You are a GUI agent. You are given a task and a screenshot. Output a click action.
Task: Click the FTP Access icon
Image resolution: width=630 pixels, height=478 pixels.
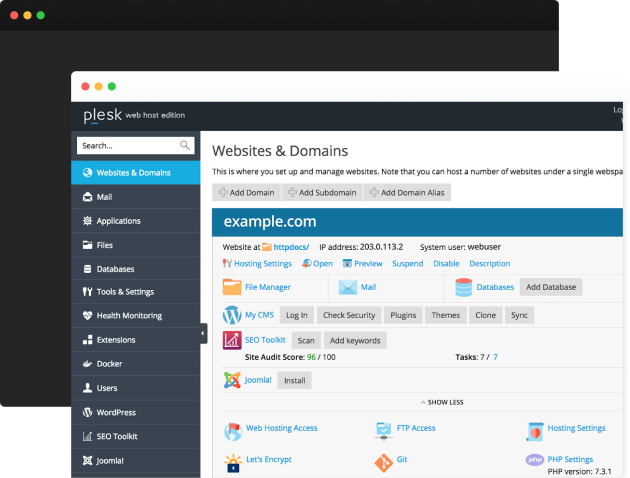[384, 431]
